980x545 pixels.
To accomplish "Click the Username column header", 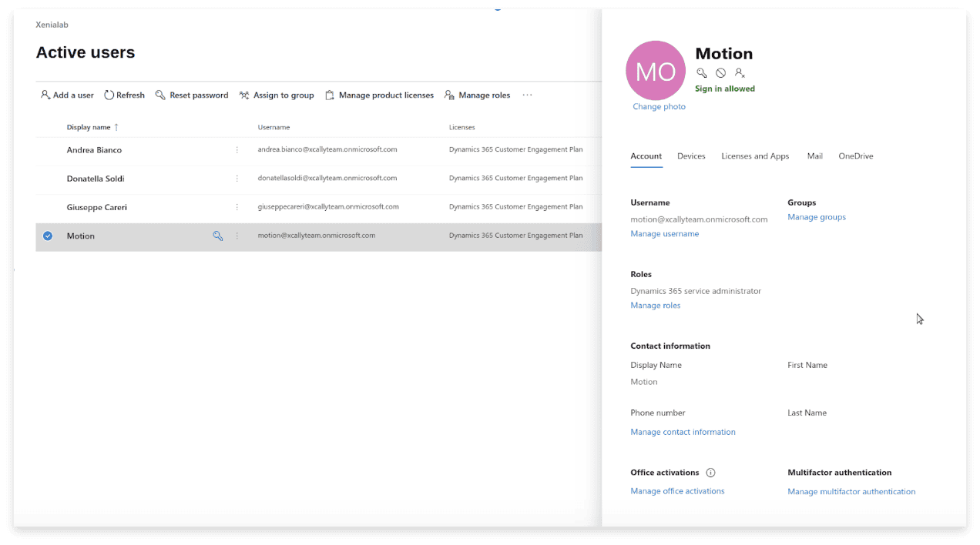I will click(x=274, y=128).
